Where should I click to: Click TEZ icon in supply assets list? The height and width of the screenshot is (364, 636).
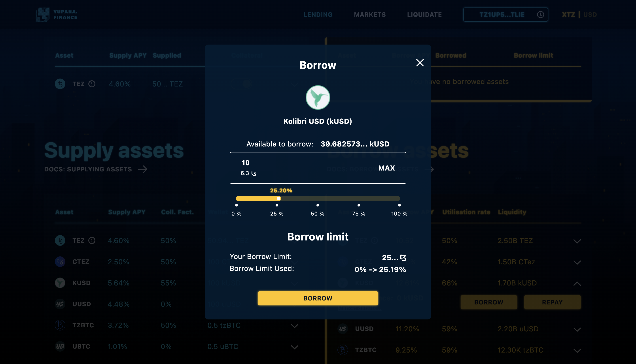(x=60, y=240)
